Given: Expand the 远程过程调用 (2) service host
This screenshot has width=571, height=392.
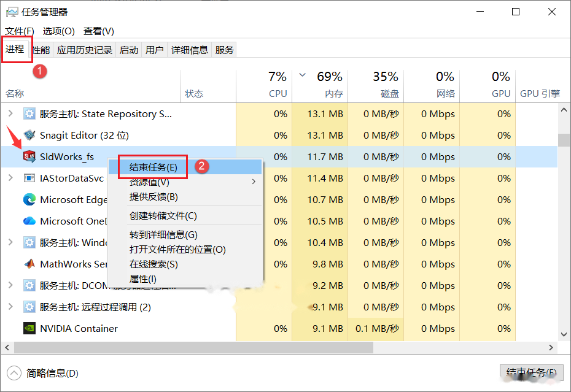Looking at the screenshot, I should pyautogui.click(x=10, y=307).
